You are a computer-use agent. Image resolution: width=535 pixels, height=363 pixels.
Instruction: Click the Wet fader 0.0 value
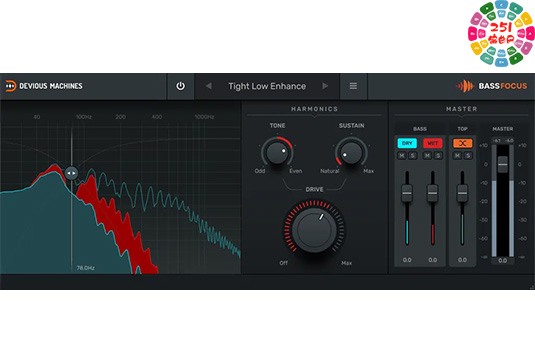433,260
